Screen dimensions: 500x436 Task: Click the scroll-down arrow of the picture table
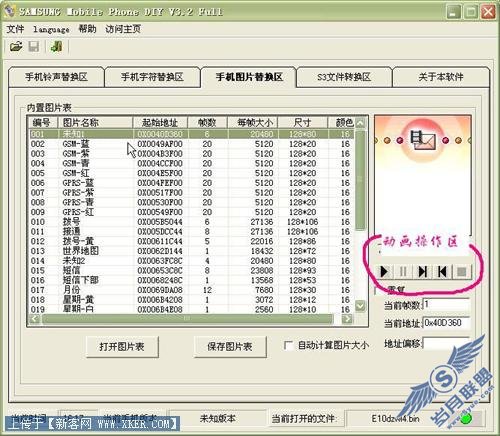(360, 305)
